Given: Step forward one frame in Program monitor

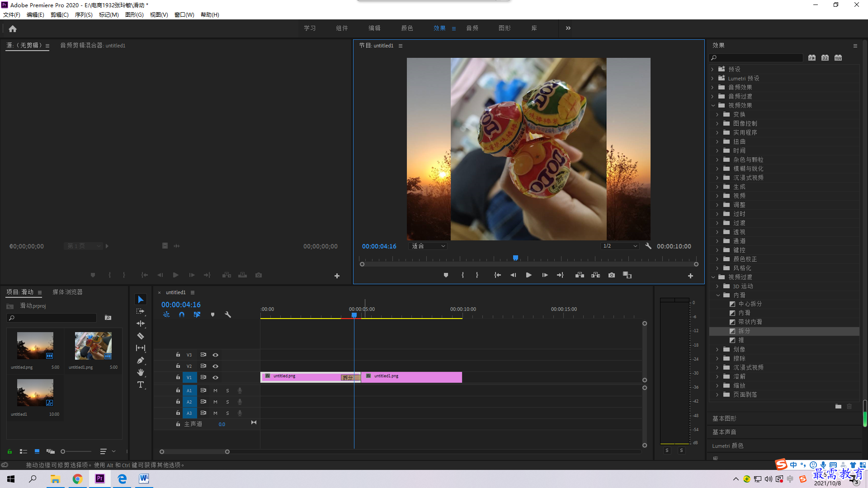Looking at the screenshot, I should click(545, 275).
